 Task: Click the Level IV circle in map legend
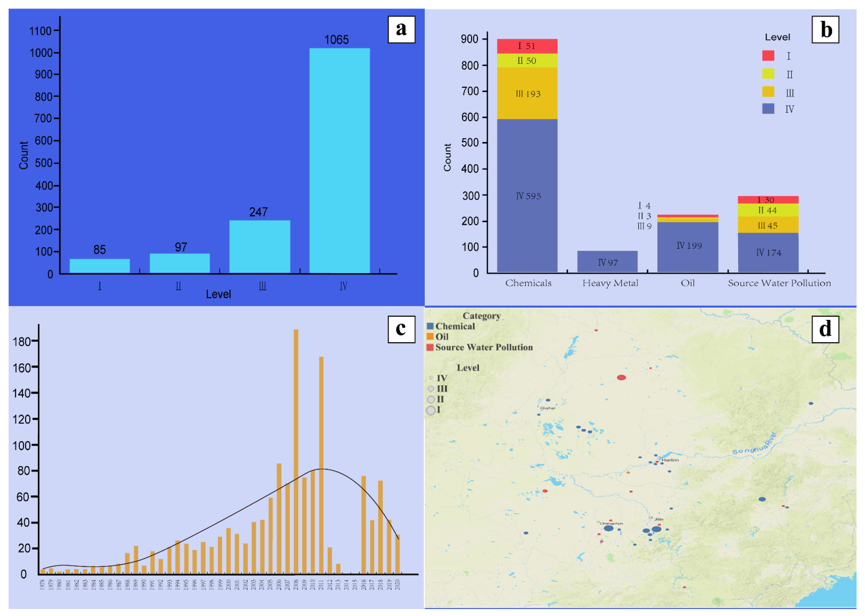coord(431,378)
